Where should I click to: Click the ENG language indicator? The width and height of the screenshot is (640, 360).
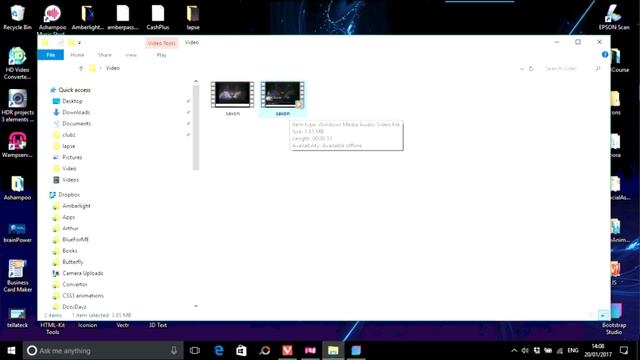pyautogui.click(x=573, y=351)
